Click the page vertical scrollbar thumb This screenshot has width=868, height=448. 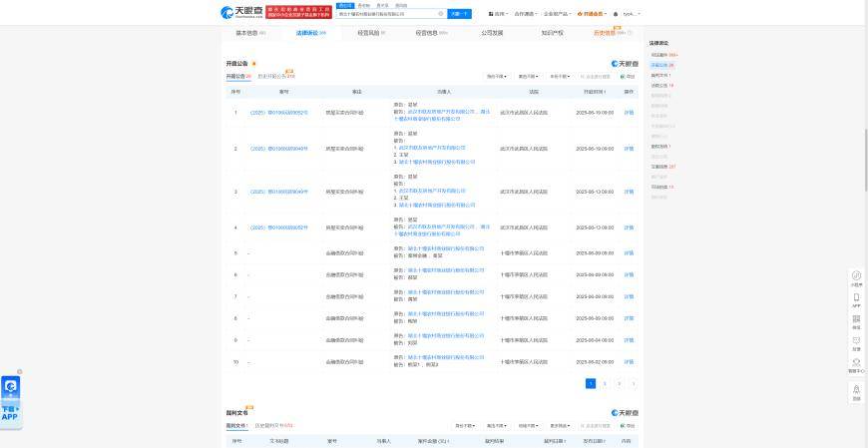coord(865,161)
